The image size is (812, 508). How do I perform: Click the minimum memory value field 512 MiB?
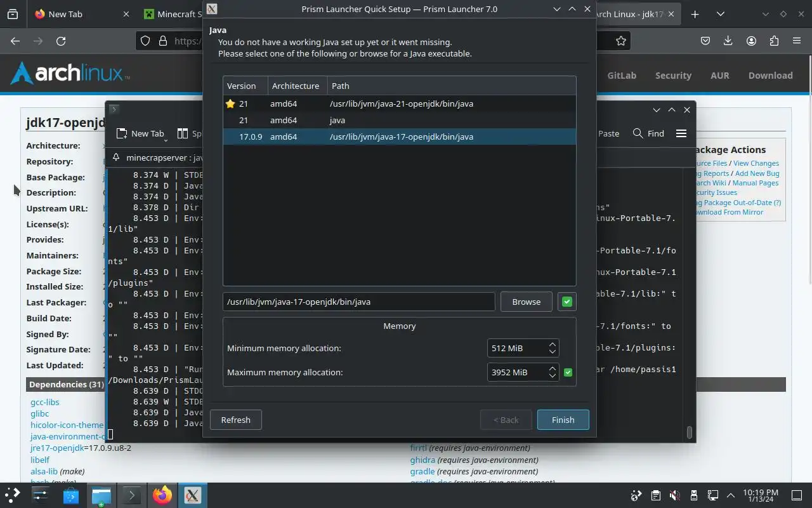(517, 348)
